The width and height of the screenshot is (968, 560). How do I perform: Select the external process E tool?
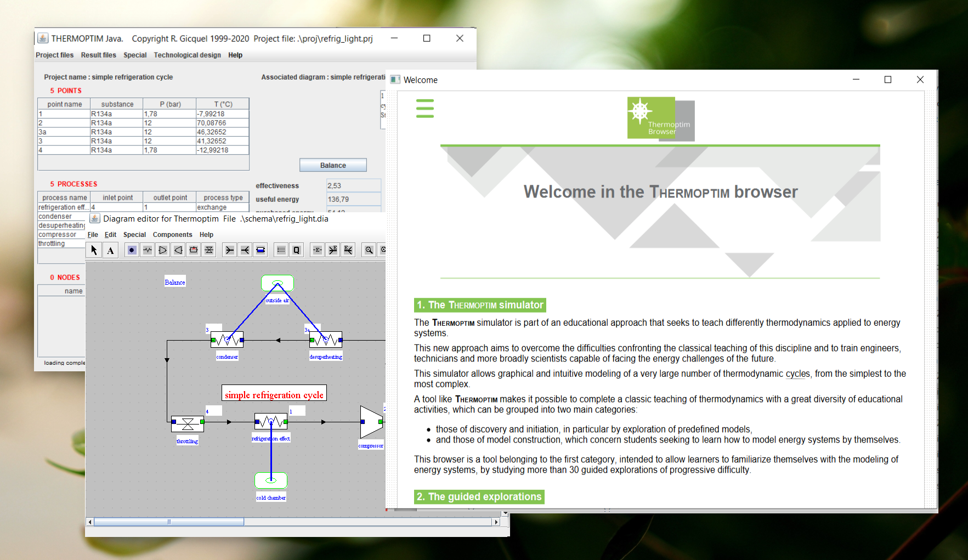pos(318,250)
